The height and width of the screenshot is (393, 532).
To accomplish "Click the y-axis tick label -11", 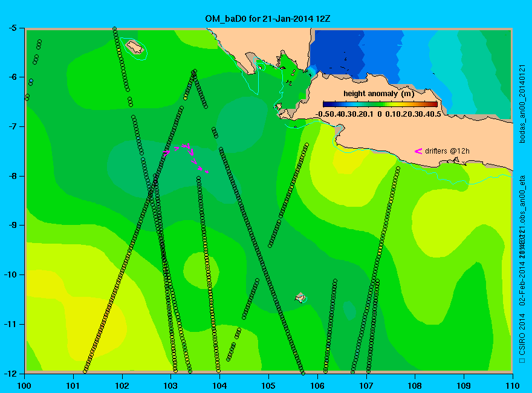I will pos(10,323).
